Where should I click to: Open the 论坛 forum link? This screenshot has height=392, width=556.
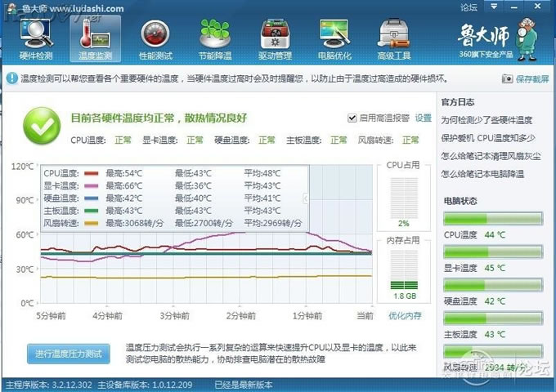click(x=469, y=7)
